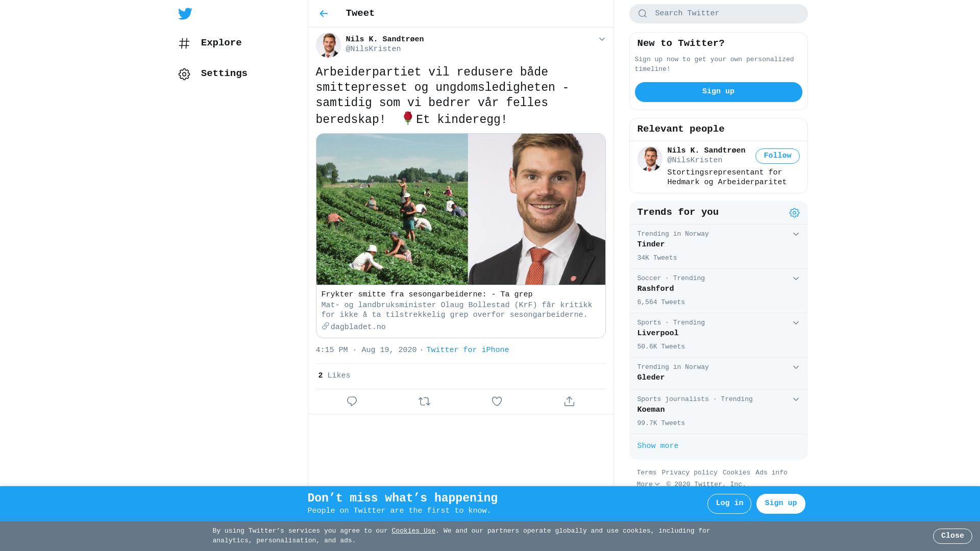Focus the Search Twitter field

click(718, 14)
